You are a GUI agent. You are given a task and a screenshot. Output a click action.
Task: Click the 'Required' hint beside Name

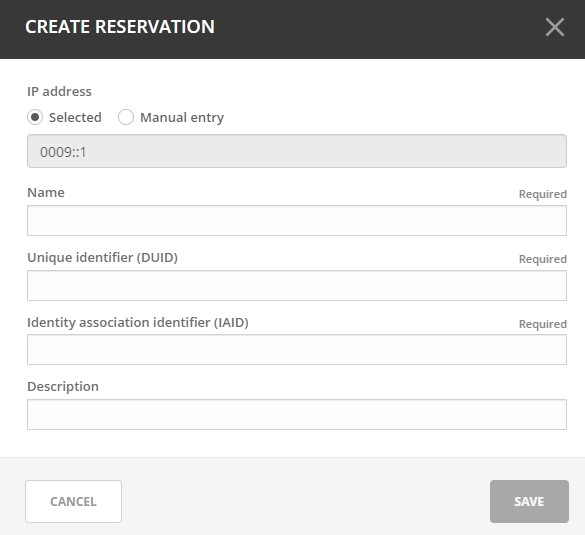[543, 194]
